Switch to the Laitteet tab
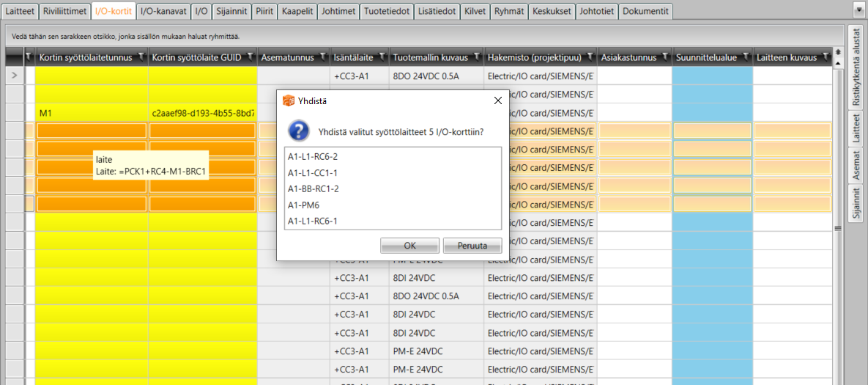Viewport: 868px width, 385px height. pos(20,11)
